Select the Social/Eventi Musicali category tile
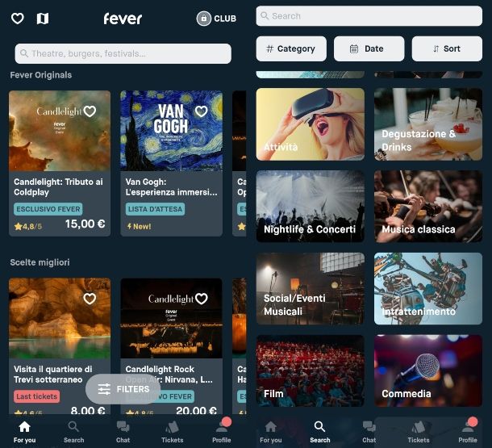Screen dimensions: 492x448 (x=311, y=288)
